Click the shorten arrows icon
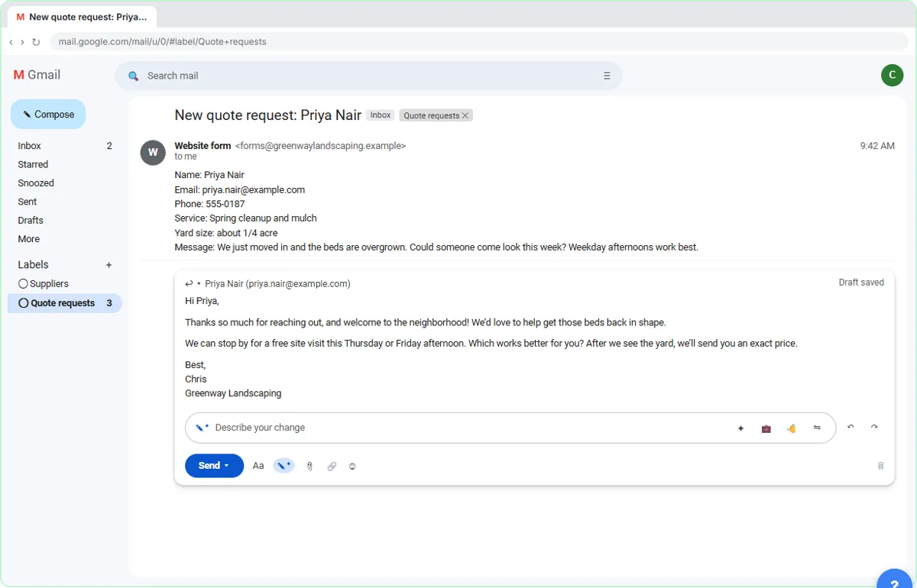917x588 pixels. tap(817, 428)
